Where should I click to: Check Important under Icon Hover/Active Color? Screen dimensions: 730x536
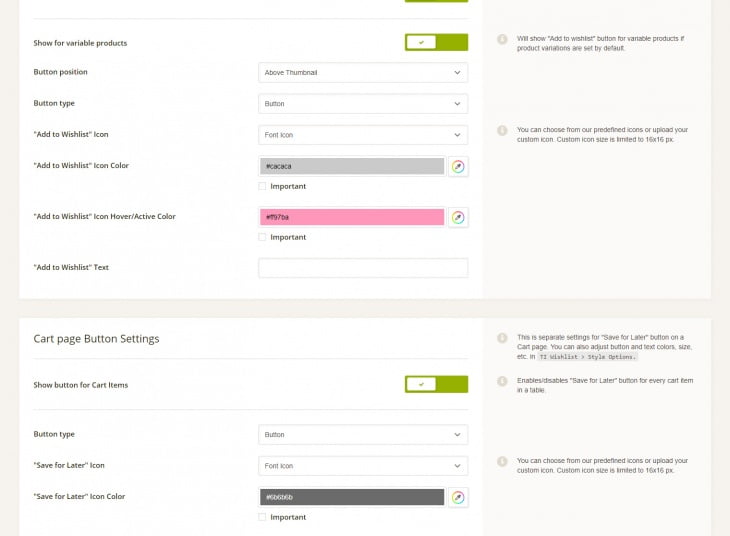tap(262, 237)
